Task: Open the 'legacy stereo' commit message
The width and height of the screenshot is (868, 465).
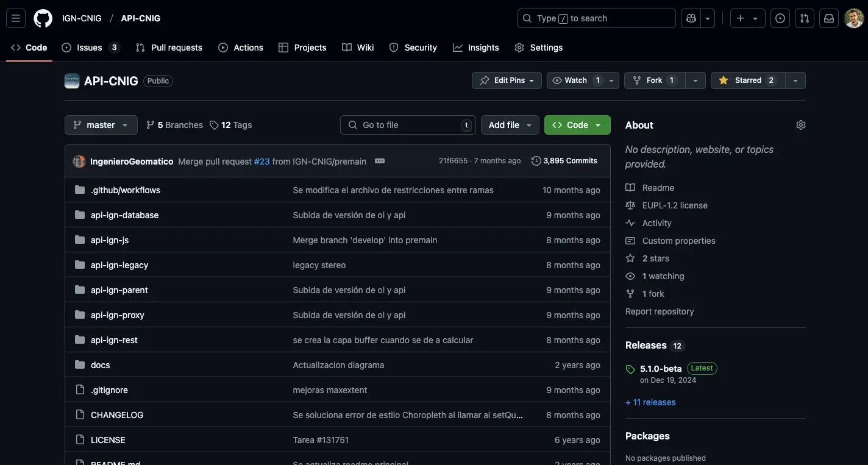Action: point(319,265)
